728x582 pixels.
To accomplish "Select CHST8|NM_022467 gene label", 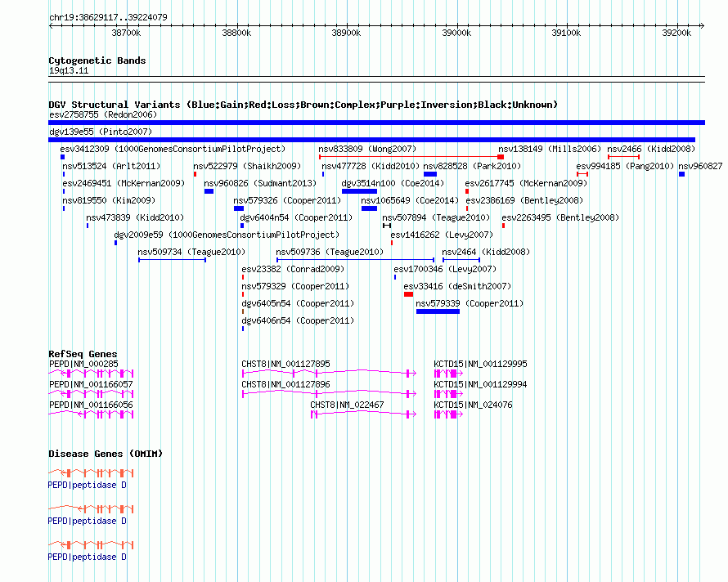I will 348,405.
